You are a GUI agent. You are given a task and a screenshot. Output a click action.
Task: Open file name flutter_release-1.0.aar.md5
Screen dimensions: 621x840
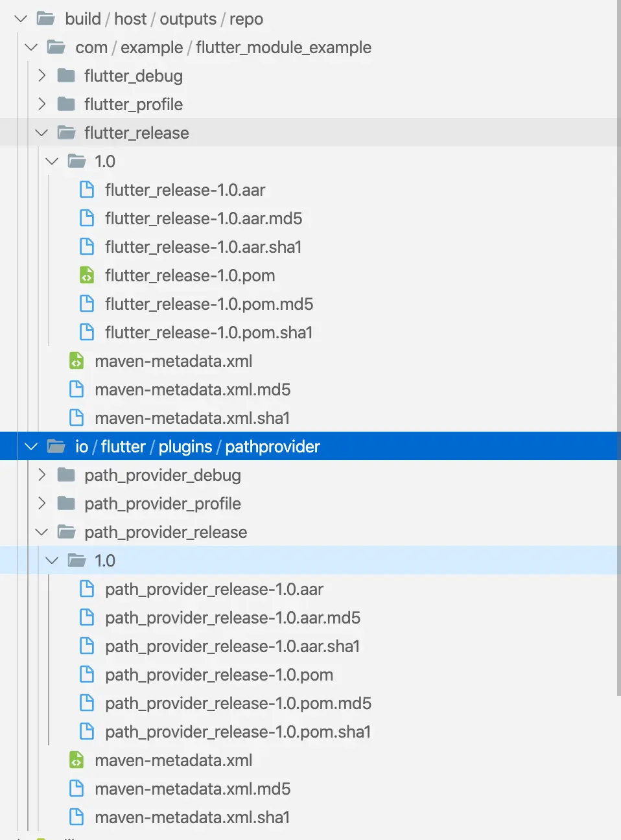pos(204,219)
